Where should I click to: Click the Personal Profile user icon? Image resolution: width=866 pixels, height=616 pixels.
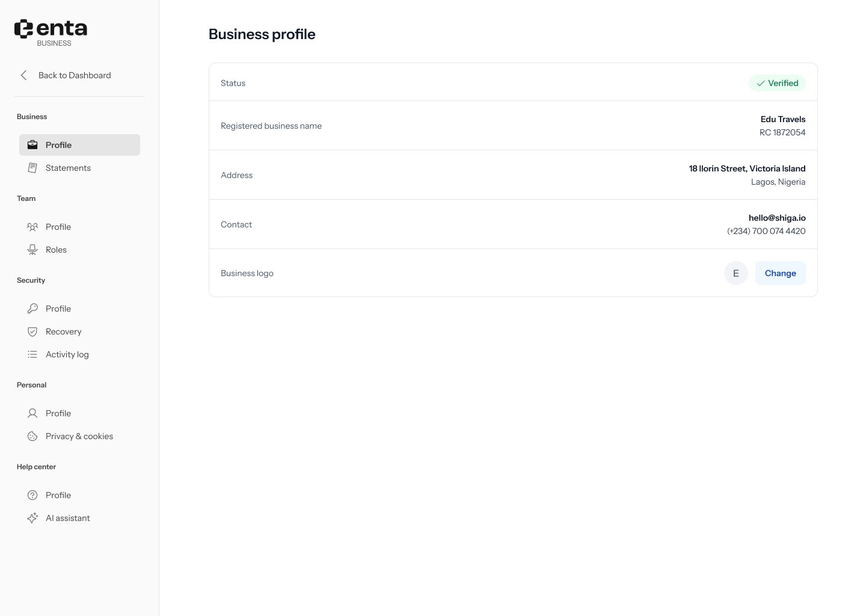tap(32, 413)
